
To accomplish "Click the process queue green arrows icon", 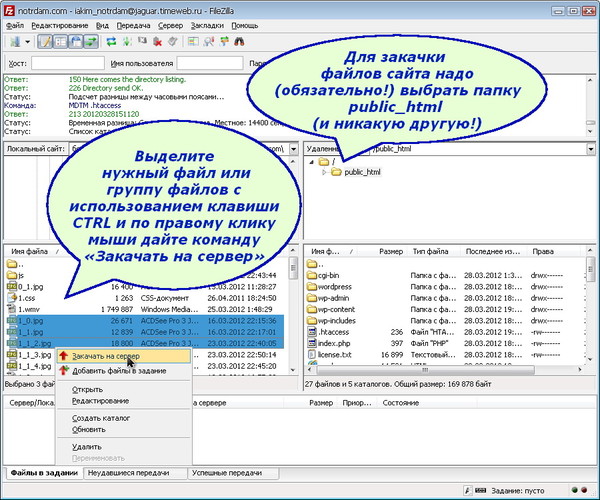I will click(127, 42).
